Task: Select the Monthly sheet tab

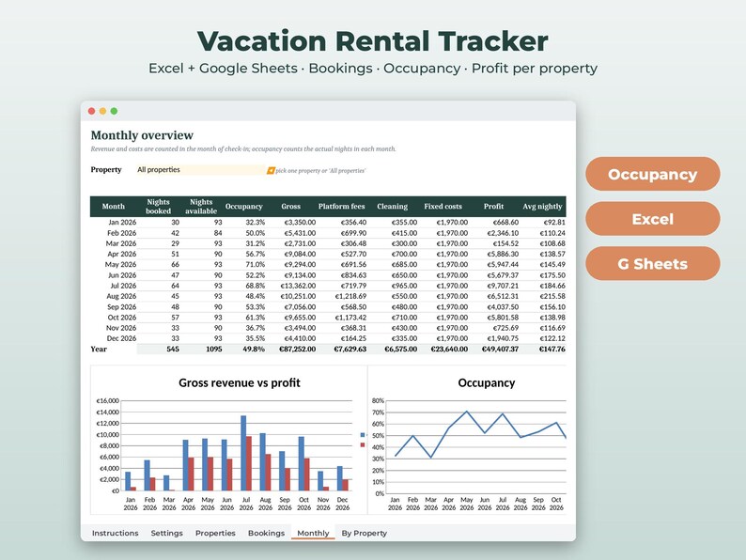Action: [x=313, y=533]
